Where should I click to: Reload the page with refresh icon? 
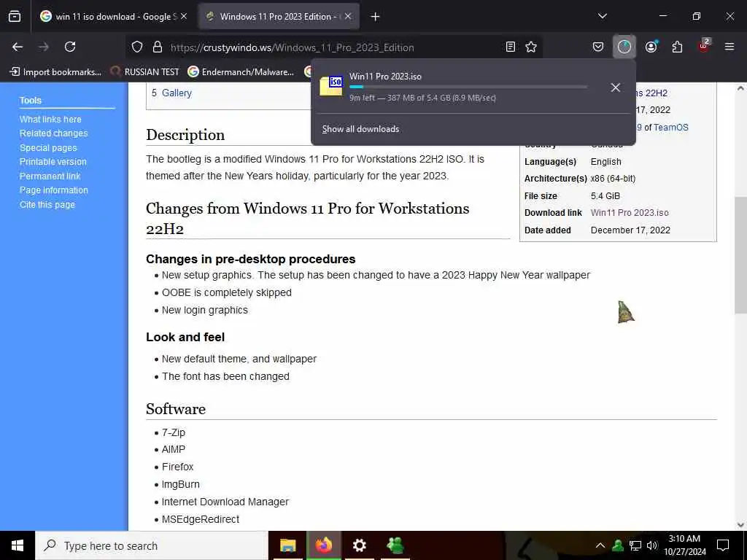point(70,47)
